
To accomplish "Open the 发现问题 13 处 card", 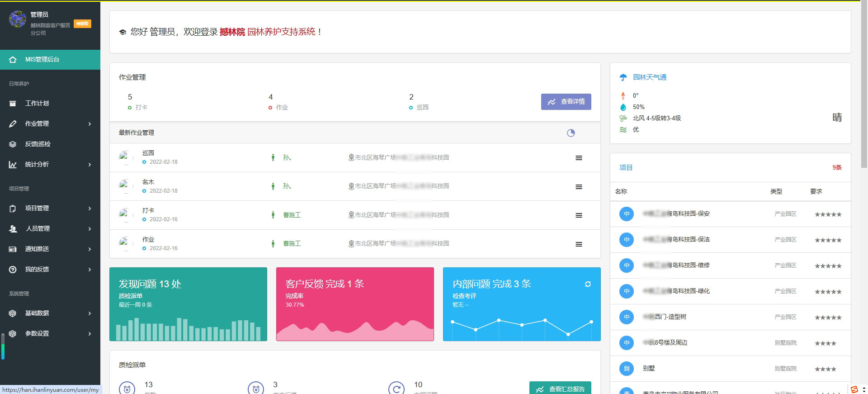I will point(188,304).
